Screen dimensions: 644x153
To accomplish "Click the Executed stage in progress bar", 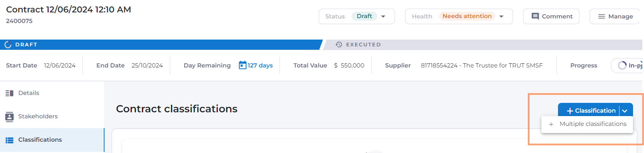I will click(363, 44).
